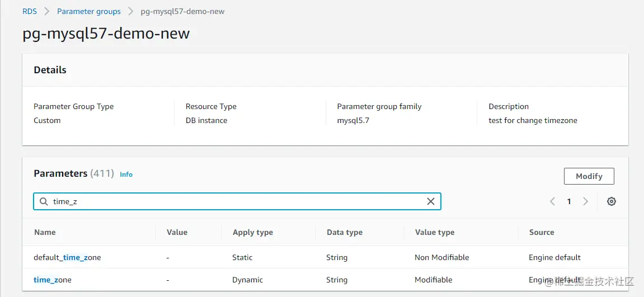Sort by Value type column header
This screenshot has height=297, width=644.
(434, 232)
